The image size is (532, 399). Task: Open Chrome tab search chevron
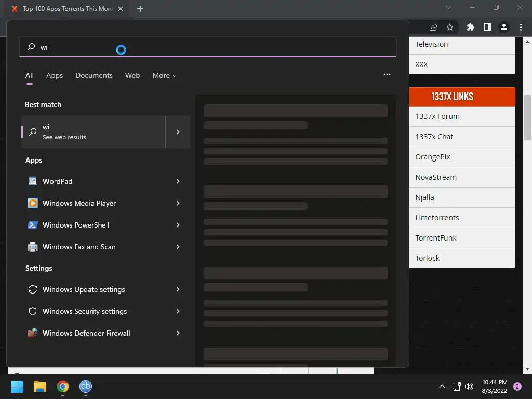coord(448,7)
